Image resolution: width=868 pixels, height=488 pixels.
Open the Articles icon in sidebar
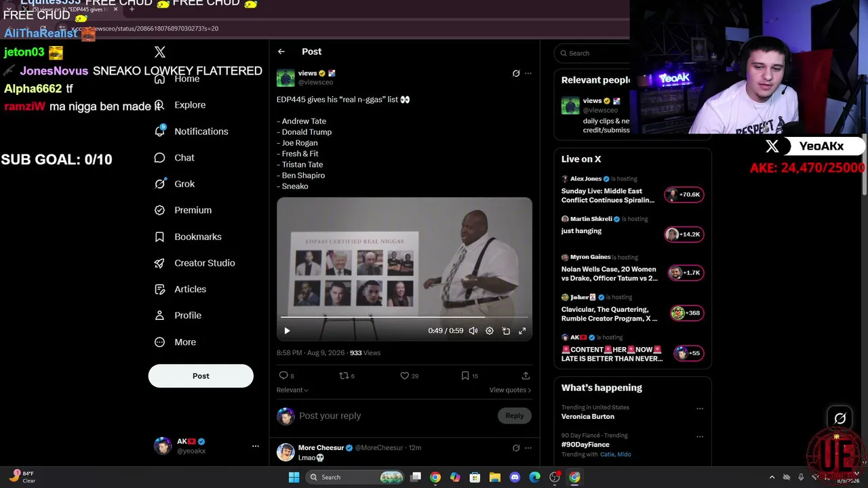click(160, 289)
